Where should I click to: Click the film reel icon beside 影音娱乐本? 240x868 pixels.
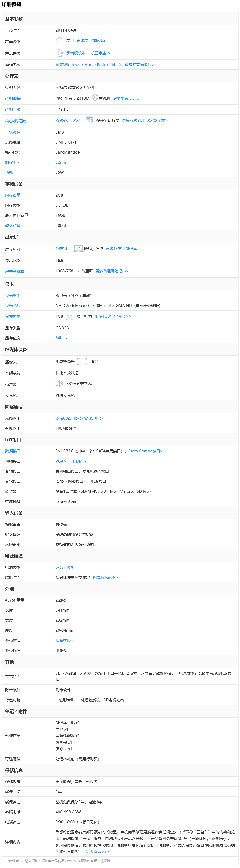(x=59, y=53)
